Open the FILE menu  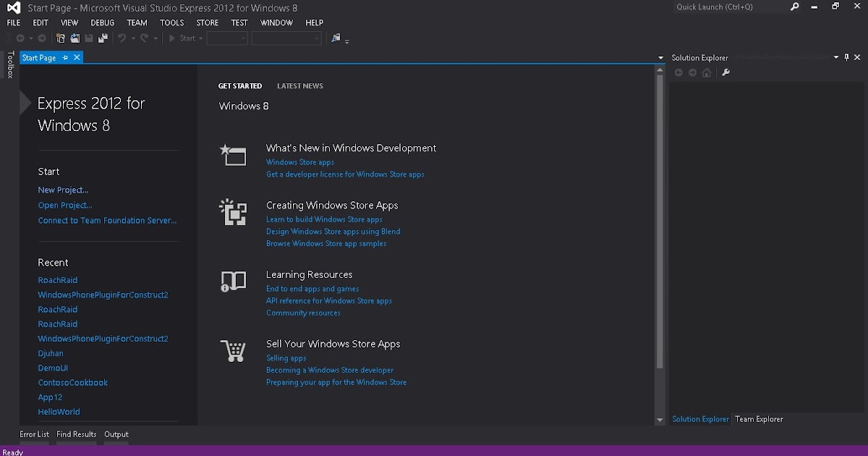click(x=14, y=22)
